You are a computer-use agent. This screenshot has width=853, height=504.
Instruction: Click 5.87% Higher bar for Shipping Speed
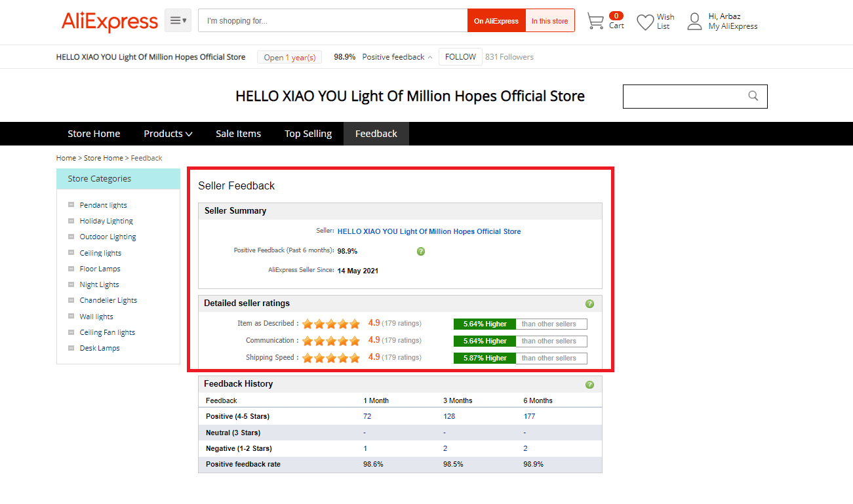(x=485, y=358)
